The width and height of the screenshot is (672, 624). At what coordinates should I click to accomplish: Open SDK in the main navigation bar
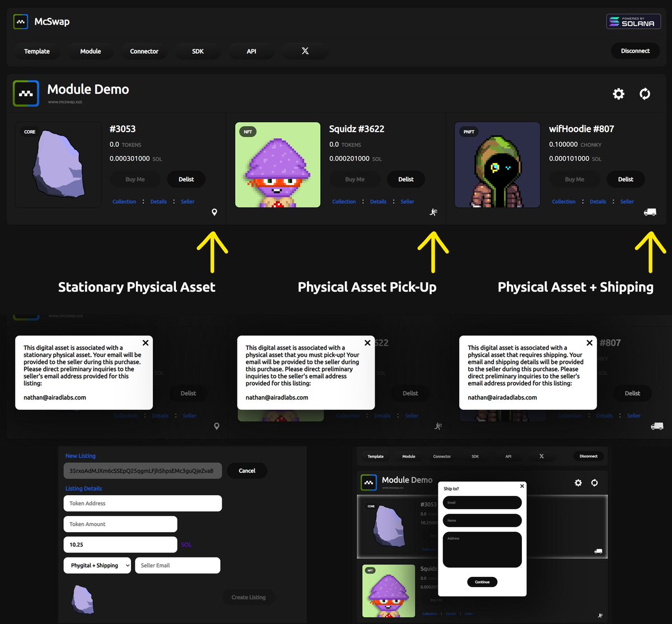click(x=198, y=51)
